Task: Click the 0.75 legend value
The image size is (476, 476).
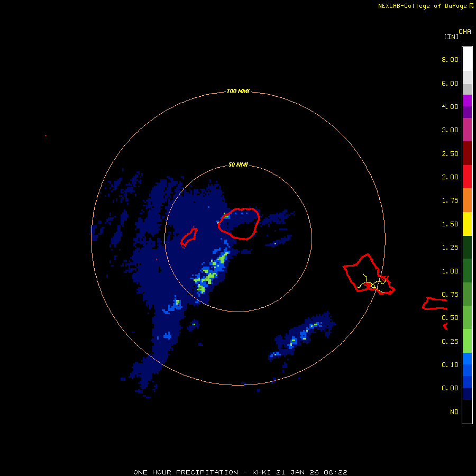Action: click(x=450, y=295)
